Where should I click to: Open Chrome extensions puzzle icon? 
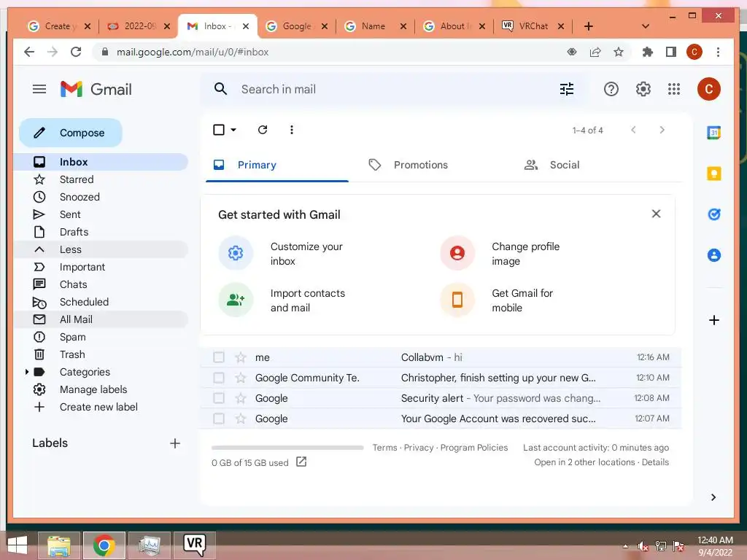(647, 52)
